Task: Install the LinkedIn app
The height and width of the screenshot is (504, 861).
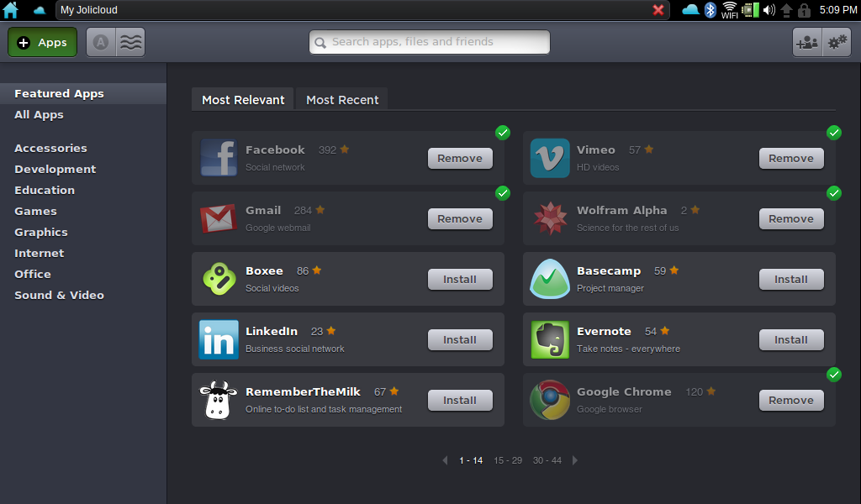Action: point(460,340)
